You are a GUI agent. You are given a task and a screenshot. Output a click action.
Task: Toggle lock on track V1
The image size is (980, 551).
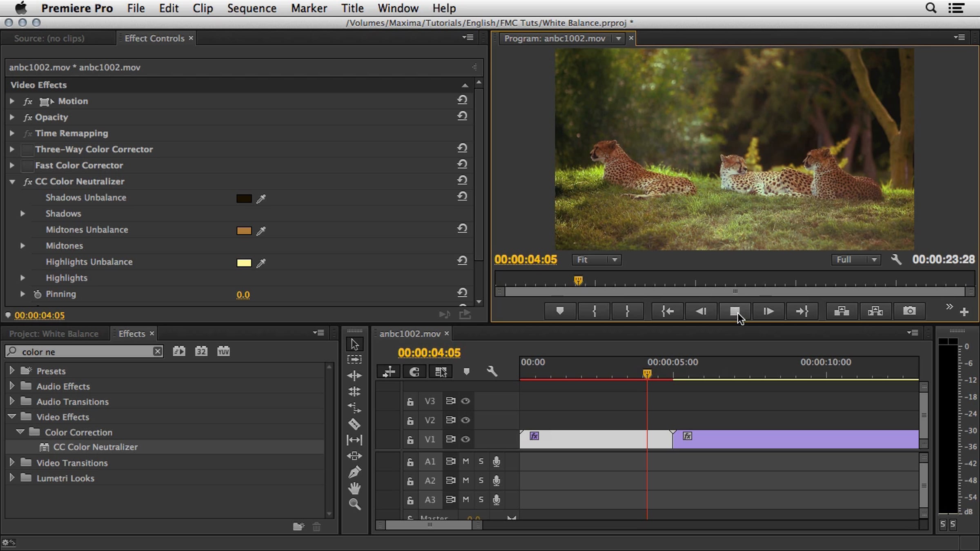coord(410,440)
